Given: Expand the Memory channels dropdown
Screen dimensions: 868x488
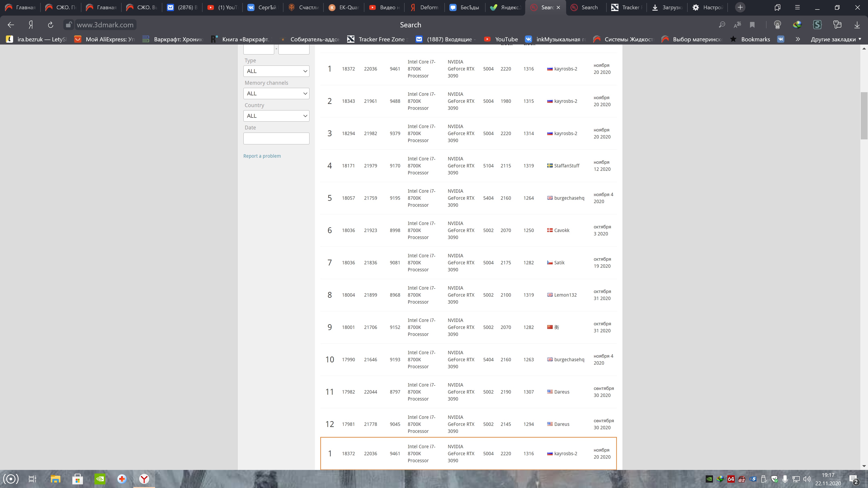Looking at the screenshot, I should coord(276,93).
